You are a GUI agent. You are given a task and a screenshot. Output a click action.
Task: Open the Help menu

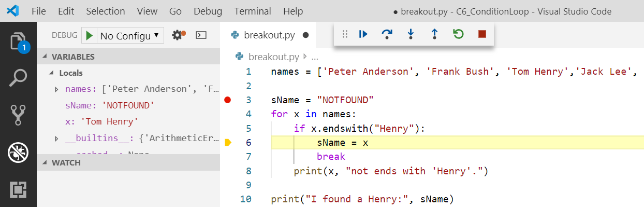[x=293, y=11]
